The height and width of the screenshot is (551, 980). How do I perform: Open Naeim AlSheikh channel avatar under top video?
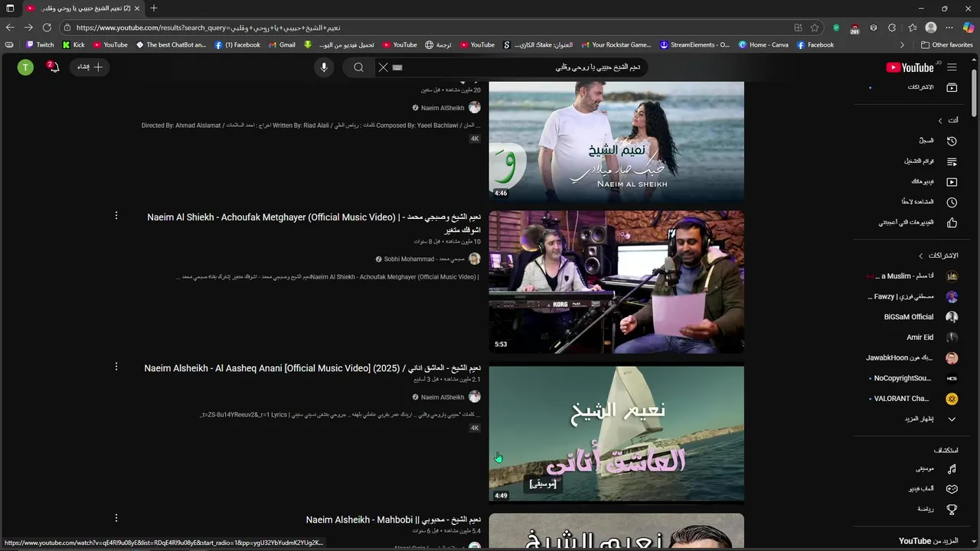(x=475, y=108)
